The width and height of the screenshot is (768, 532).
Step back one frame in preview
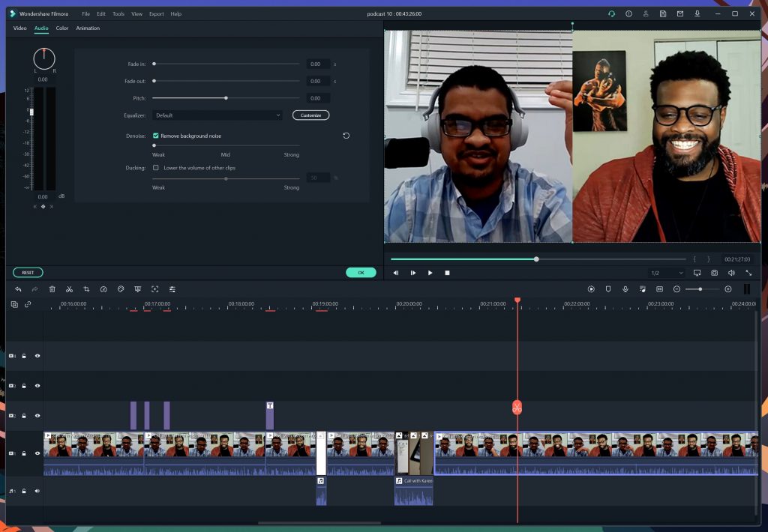click(396, 273)
